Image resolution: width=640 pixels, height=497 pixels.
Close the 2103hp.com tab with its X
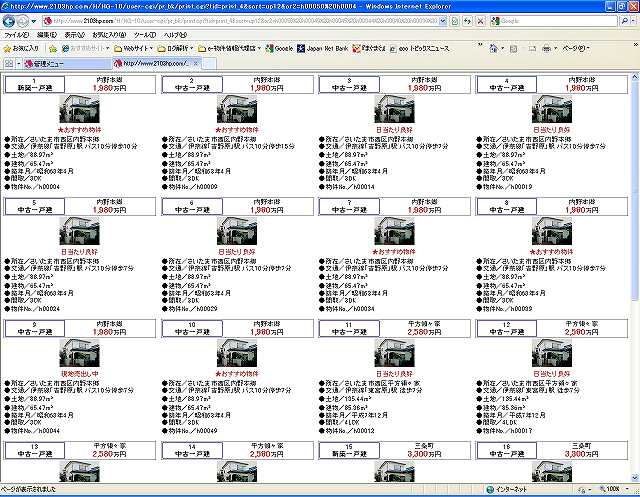coord(196,63)
